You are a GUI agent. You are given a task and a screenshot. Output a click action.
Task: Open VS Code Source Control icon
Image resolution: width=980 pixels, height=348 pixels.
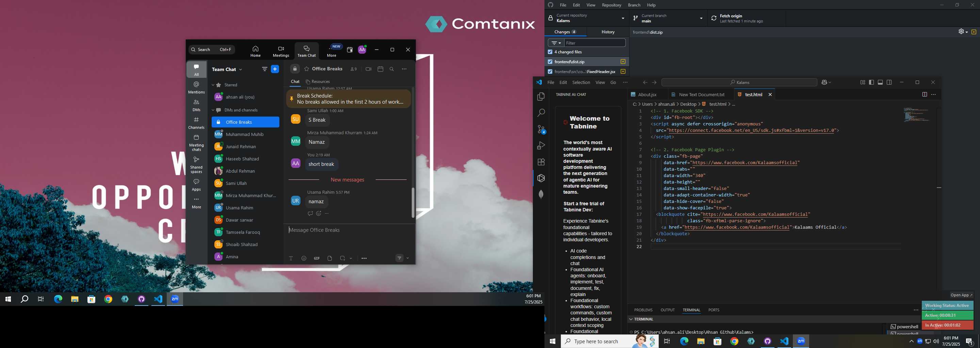[541, 129]
